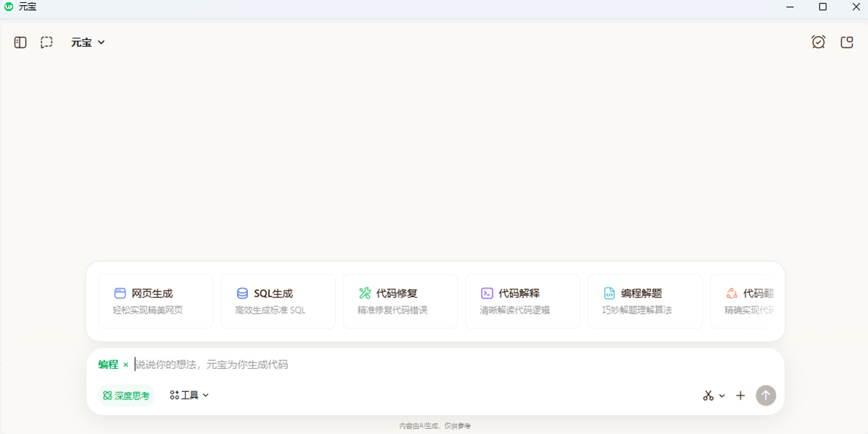Select the partly visible 代码翻译 card
Image resolution: width=868 pixels, height=434 pixels.
pyautogui.click(x=743, y=302)
